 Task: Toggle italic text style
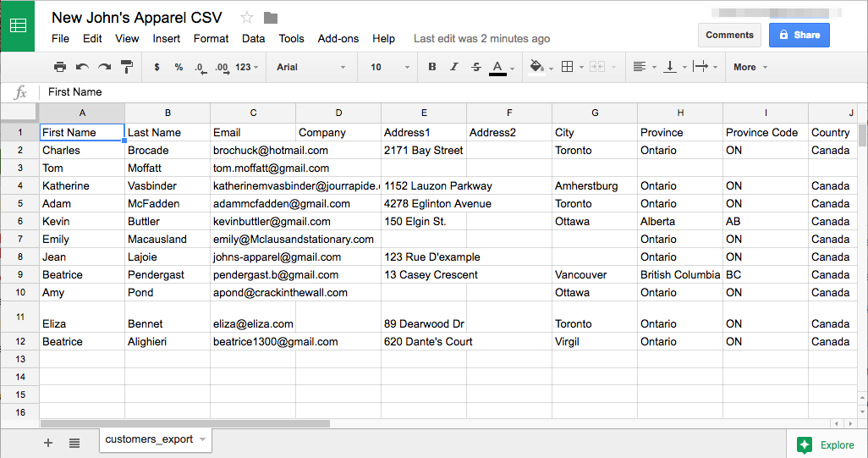[454, 67]
